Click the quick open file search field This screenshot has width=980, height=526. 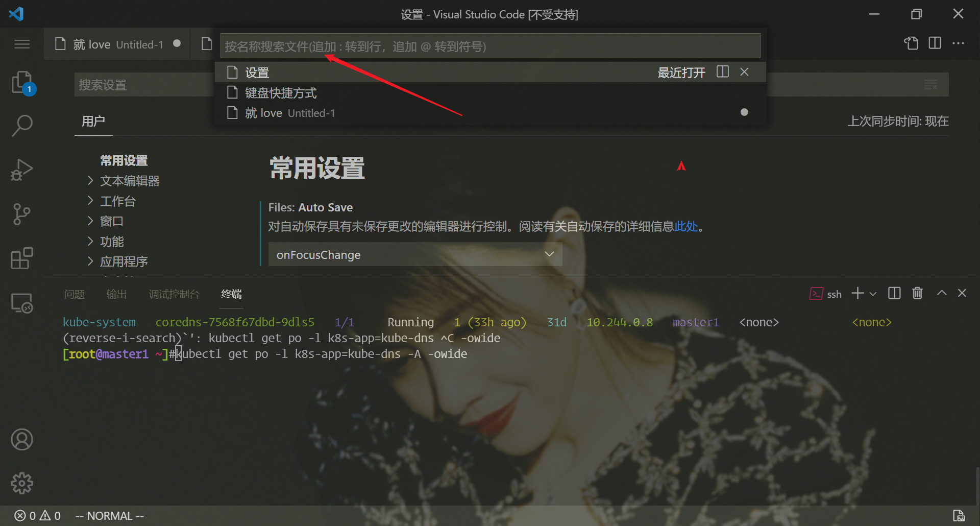pyautogui.click(x=490, y=46)
